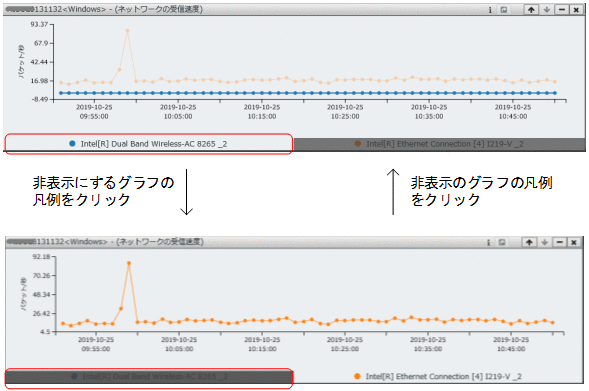The width and height of the screenshot is (589, 391).
Task: Show hidden Ethernet Connection I219-V legend in top panel
Action: 439,144
